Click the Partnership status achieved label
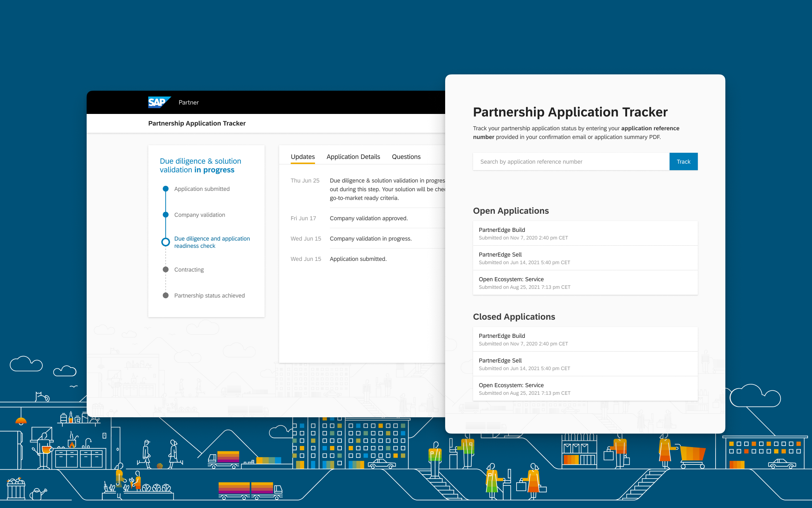 (x=210, y=295)
